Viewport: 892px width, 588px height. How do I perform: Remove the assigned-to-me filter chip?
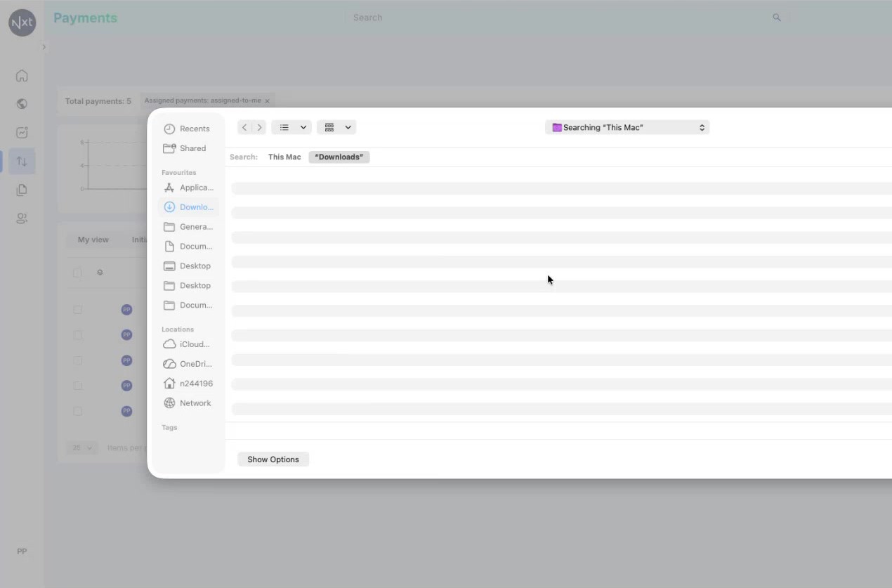[x=267, y=101]
